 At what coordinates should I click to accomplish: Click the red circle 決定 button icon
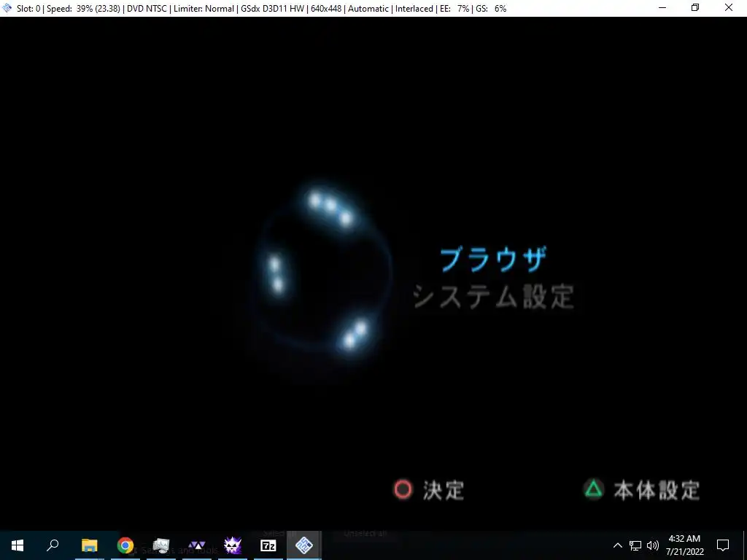[403, 489]
